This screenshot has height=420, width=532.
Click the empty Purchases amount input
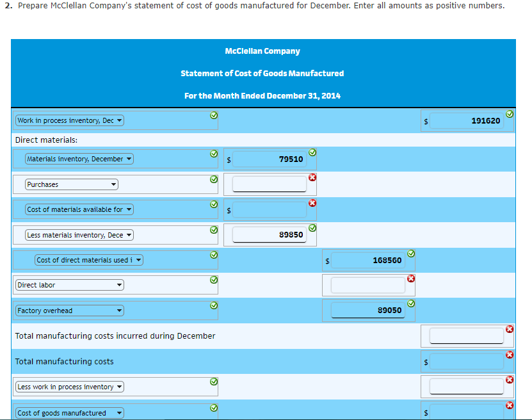point(269,184)
